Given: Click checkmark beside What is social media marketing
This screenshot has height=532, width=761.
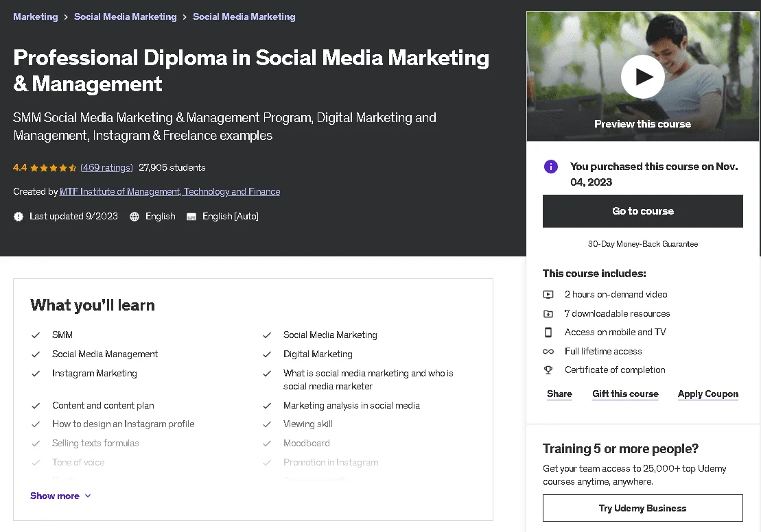Looking at the screenshot, I should click(x=267, y=374).
